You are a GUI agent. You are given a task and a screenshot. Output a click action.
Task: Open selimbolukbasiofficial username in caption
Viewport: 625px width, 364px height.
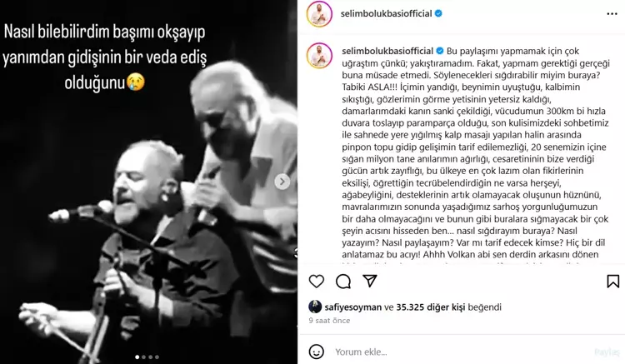click(387, 51)
